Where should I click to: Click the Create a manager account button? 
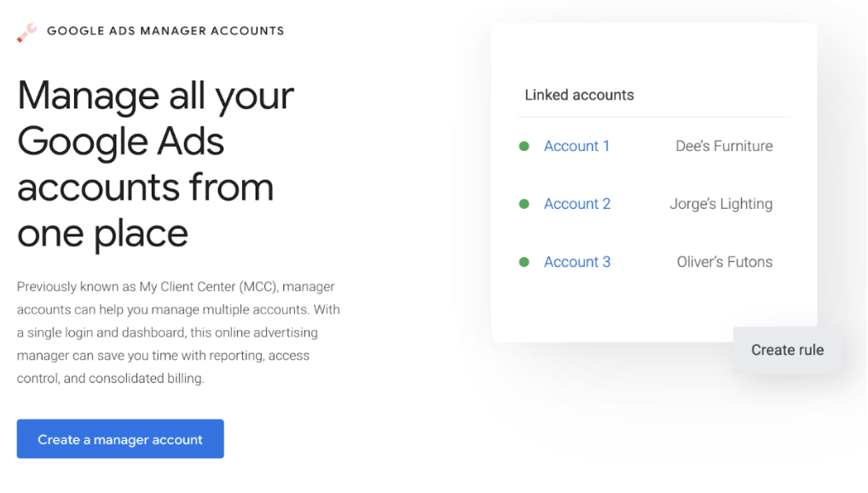(x=119, y=438)
